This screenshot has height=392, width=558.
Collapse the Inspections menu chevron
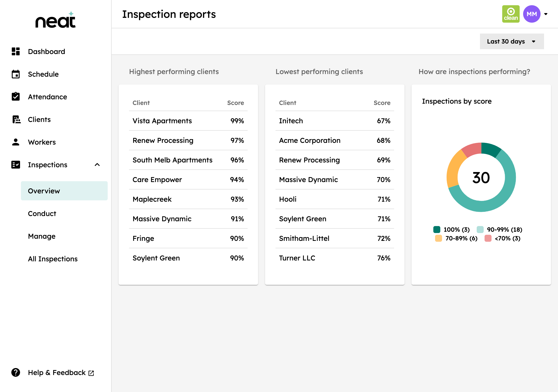[x=97, y=165]
